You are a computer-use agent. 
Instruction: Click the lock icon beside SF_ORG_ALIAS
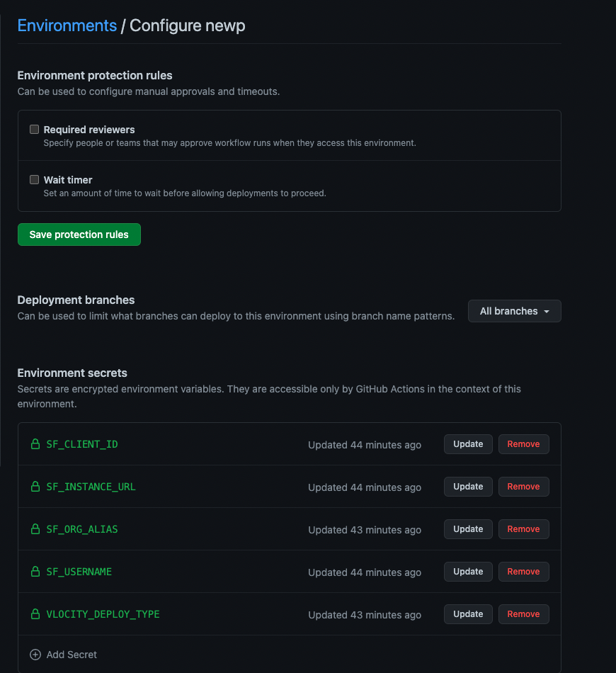(35, 529)
